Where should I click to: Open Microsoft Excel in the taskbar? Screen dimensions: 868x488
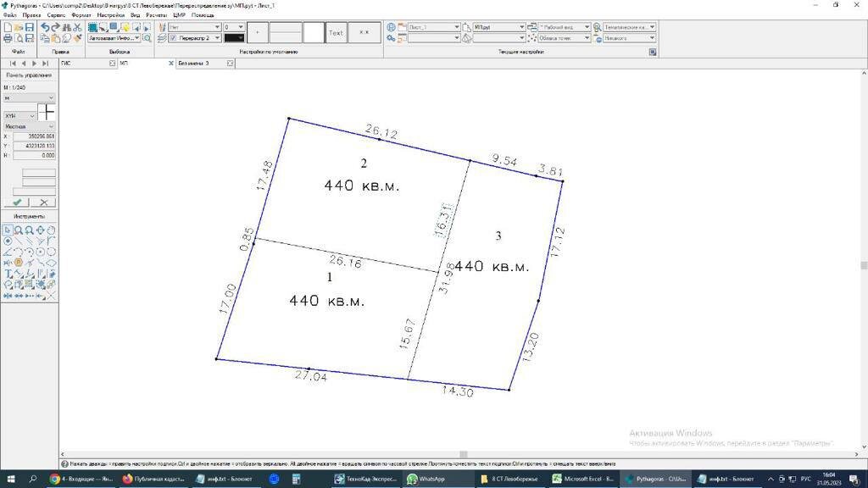(x=583, y=480)
